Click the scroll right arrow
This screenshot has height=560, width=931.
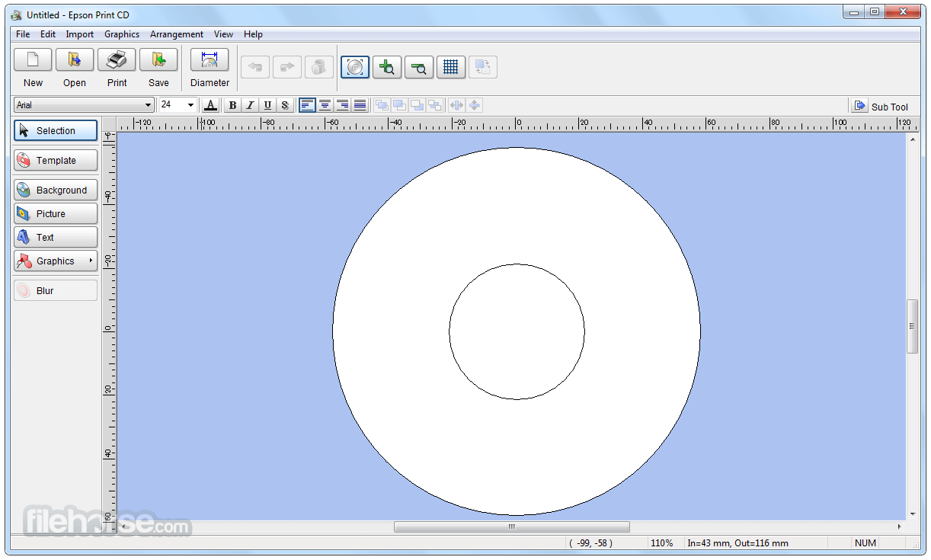tap(899, 526)
